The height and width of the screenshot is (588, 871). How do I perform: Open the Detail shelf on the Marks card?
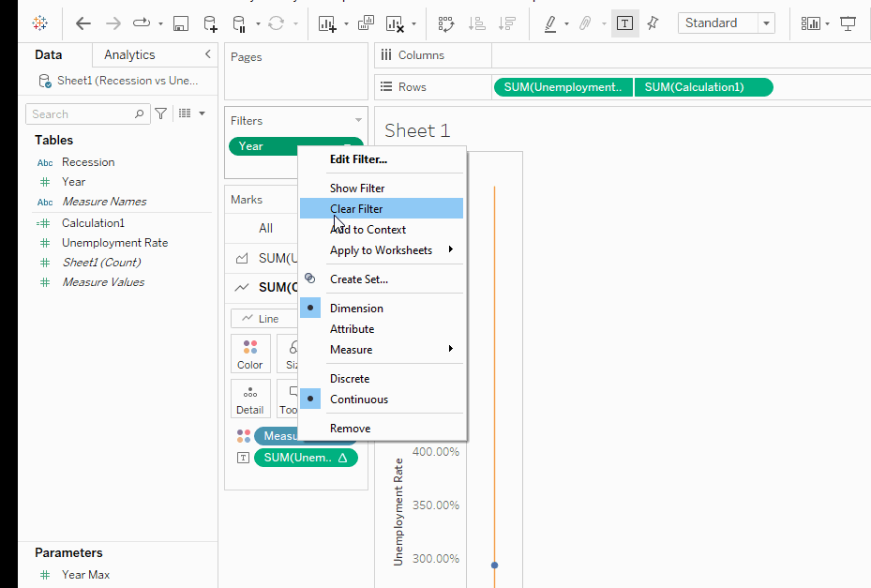(250, 399)
